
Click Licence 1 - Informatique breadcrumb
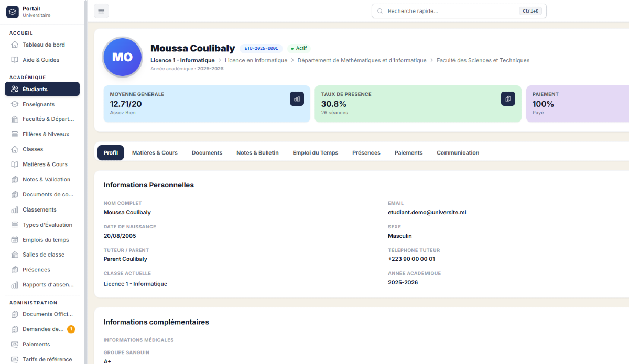tap(182, 60)
